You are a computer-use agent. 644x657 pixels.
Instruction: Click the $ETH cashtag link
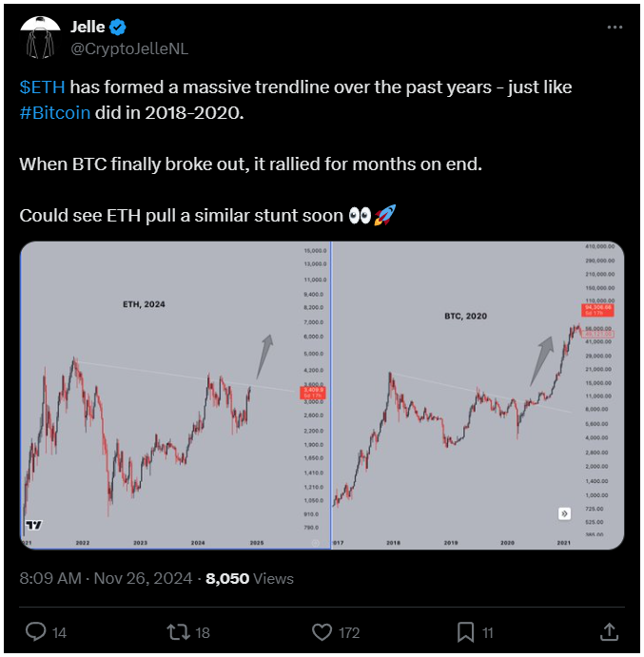[x=43, y=87]
